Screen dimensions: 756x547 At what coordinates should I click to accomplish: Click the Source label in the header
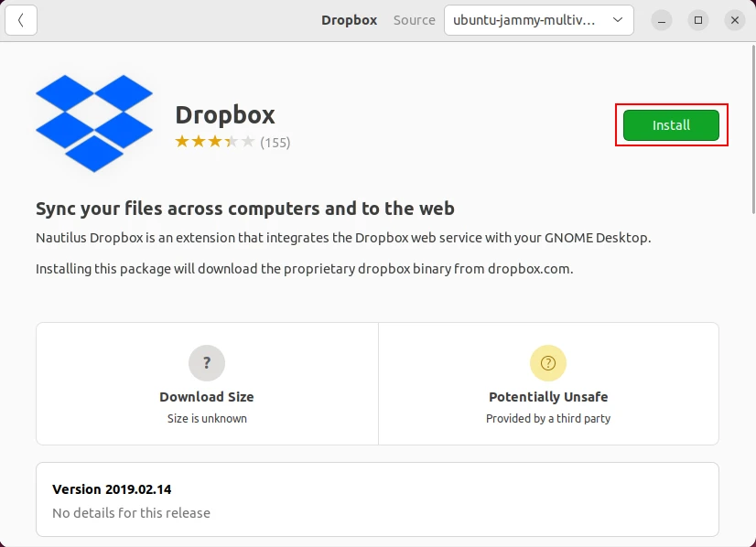click(414, 20)
